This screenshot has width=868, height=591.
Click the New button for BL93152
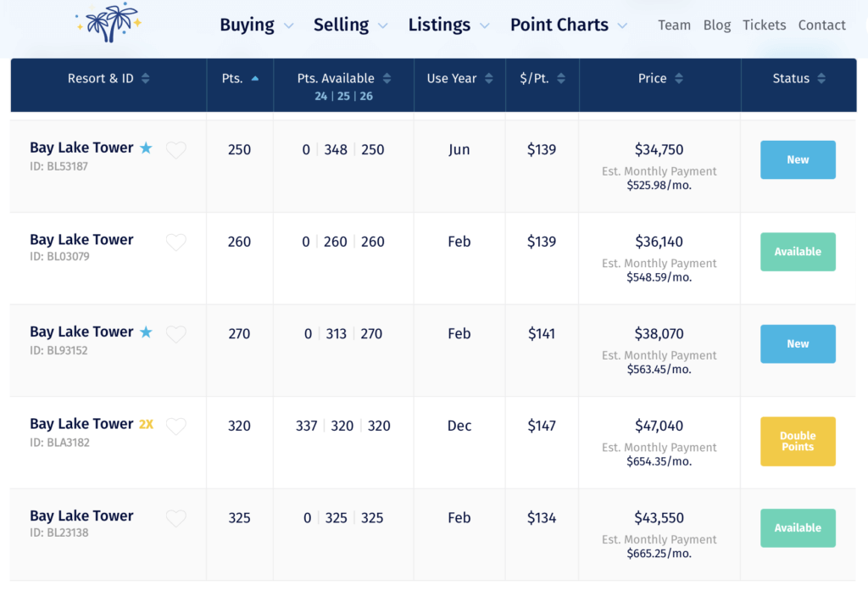(798, 343)
